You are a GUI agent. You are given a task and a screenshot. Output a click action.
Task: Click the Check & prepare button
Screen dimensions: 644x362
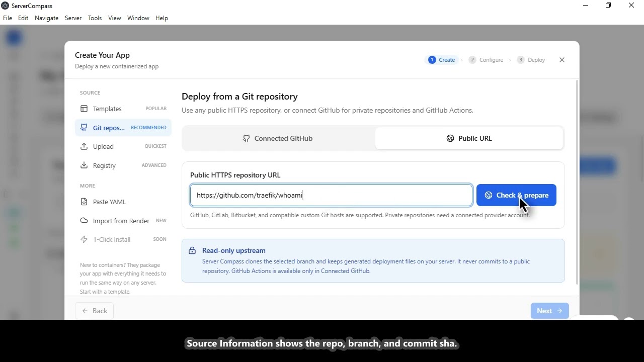coord(516,195)
